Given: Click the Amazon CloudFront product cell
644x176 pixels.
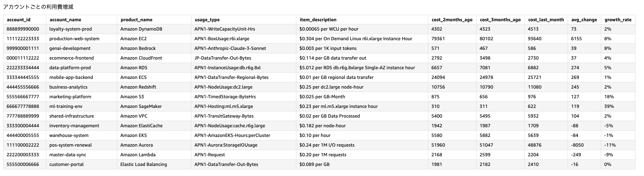Looking at the screenshot, I should (x=141, y=58).
